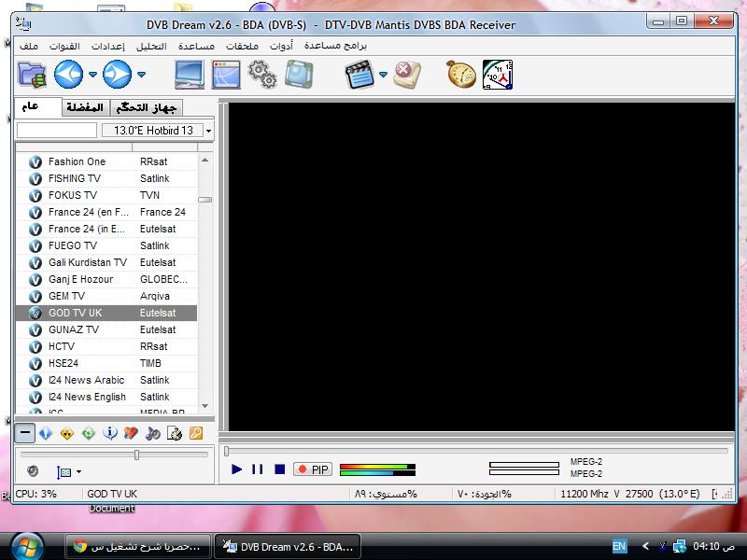The height and width of the screenshot is (560, 747).
Task: Open the dropdown arrow beside the forward button
Action: 142,75
